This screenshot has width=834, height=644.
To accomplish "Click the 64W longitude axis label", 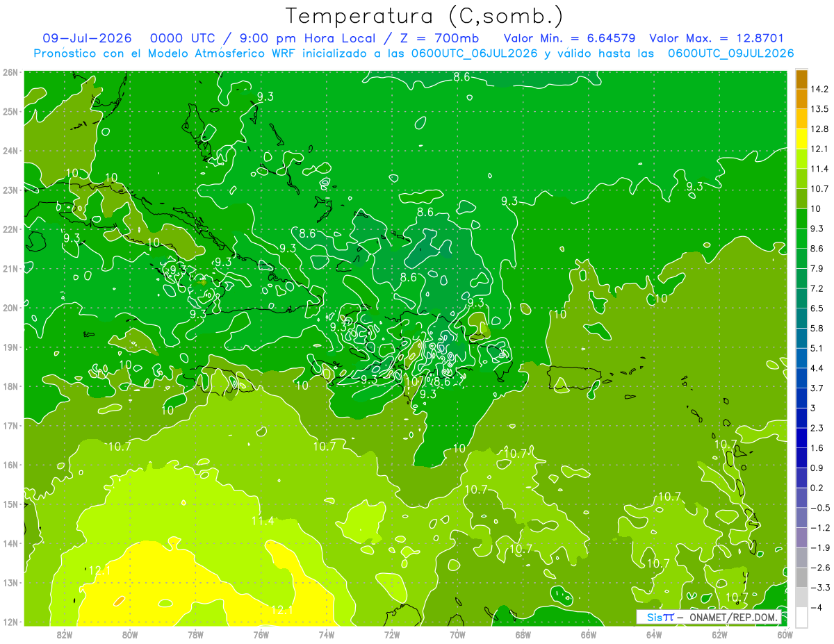I will click(x=654, y=634).
